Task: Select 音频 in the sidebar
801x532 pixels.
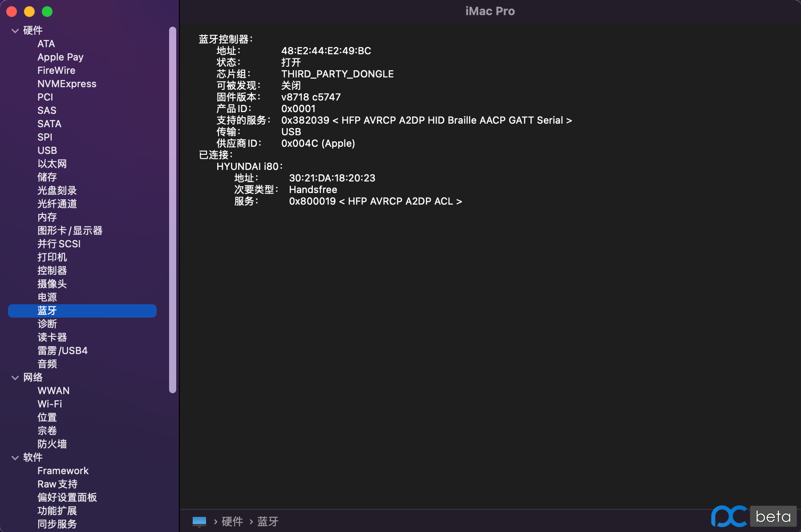Action: click(x=47, y=364)
